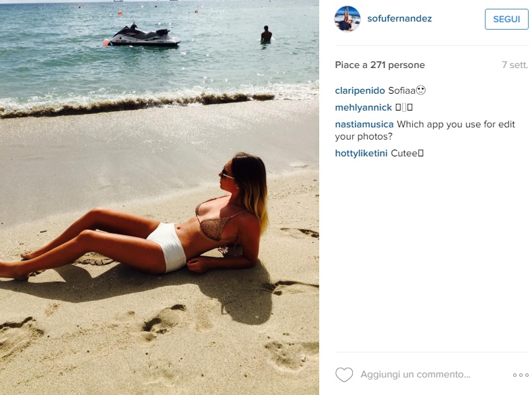The width and height of the screenshot is (532, 395).
Task: View the Piace a 271 persone likes
Action: coord(380,65)
